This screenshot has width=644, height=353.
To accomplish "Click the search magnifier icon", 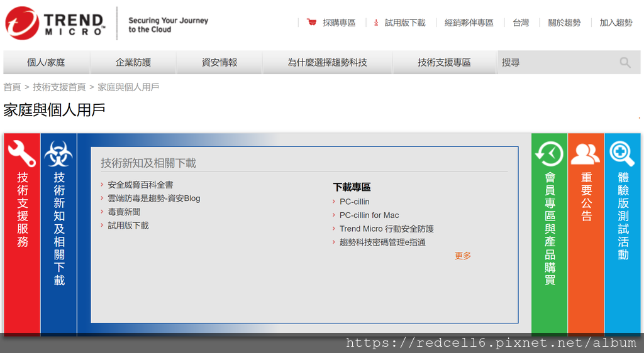I will click(x=625, y=62).
